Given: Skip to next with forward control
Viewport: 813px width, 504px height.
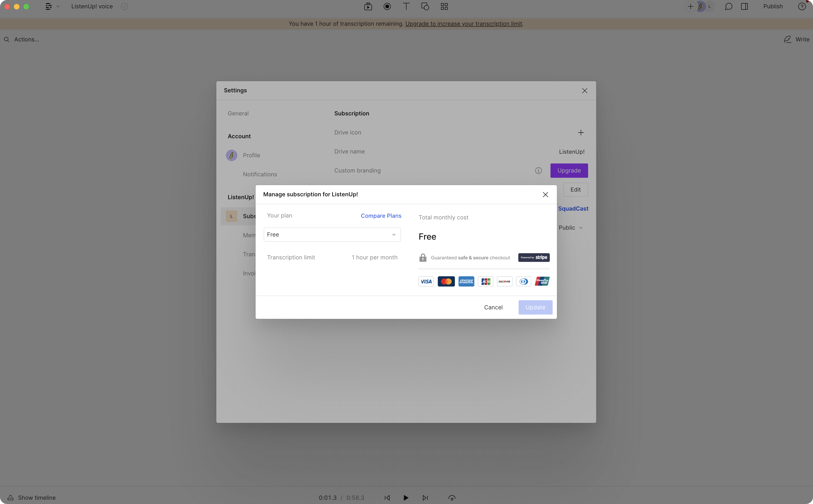Looking at the screenshot, I should pyautogui.click(x=425, y=498).
